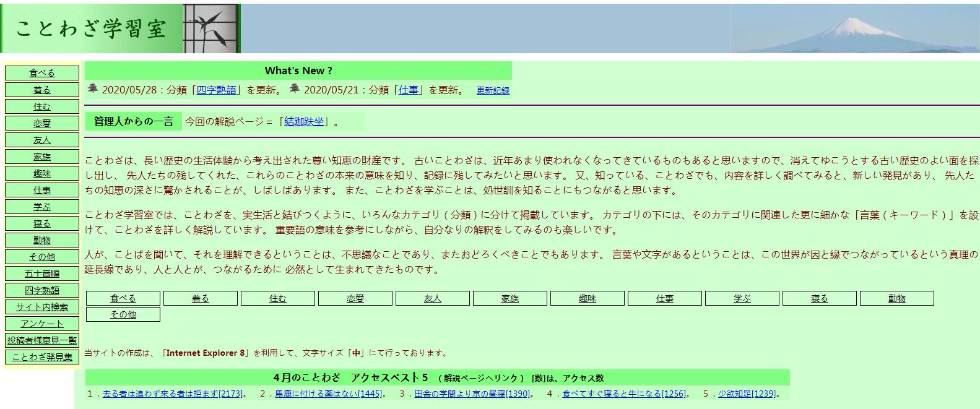Open 四字熟語 in the left sidebar menu
Image resolution: width=980 pixels, height=409 pixels.
[42, 290]
